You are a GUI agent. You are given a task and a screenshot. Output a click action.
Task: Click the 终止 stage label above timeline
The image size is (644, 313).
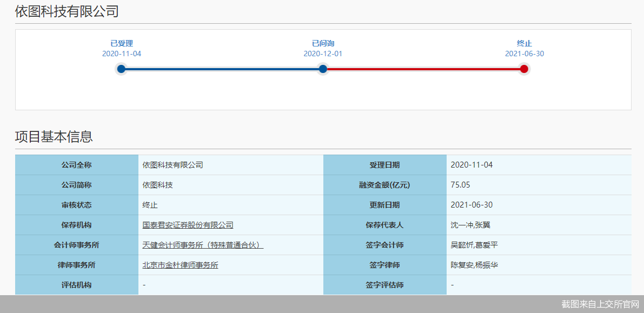(x=525, y=44)
